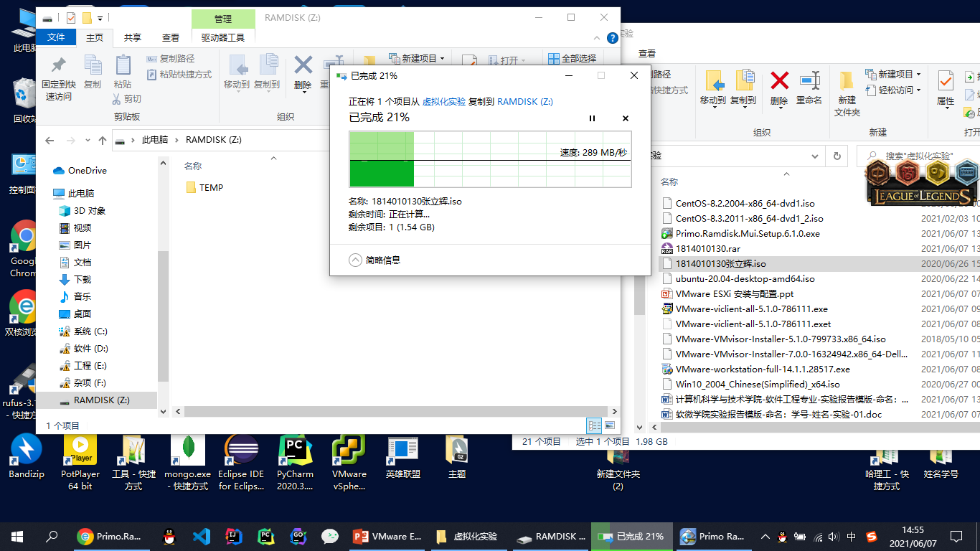Viewport: 980px width, 551px height.
Task: Switch to details view layout
Action: 594,425
